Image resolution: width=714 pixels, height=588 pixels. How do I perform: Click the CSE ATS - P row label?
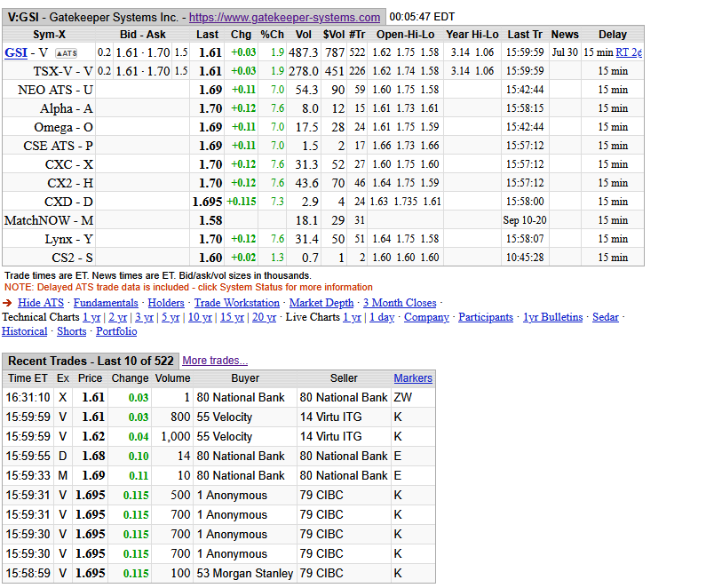(x=58, y=146)
